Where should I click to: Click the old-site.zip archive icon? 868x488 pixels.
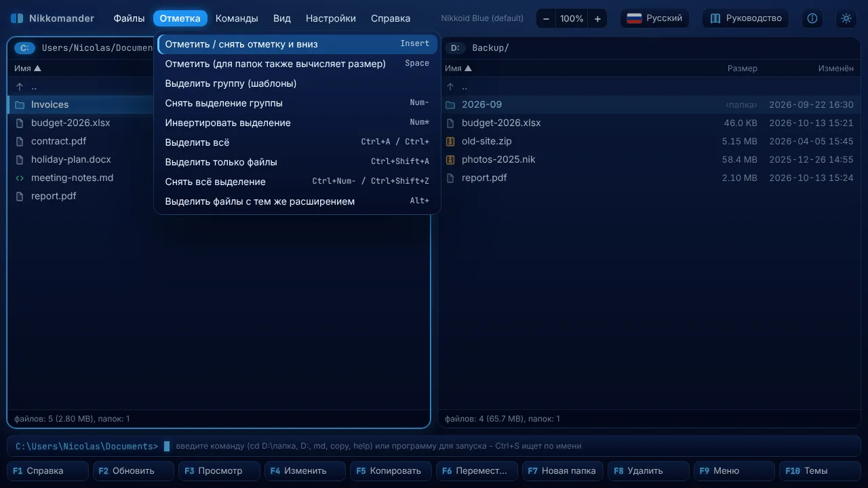click(x=450, y=141)
